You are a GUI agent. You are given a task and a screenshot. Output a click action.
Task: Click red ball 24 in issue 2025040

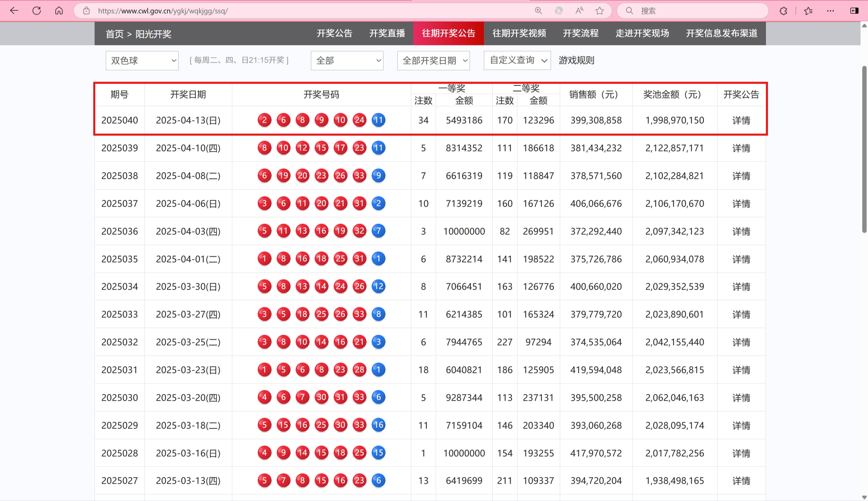359,120
